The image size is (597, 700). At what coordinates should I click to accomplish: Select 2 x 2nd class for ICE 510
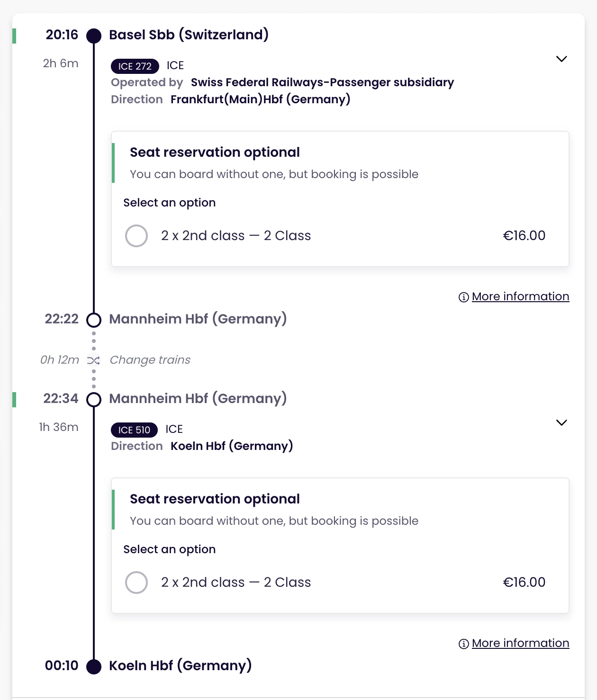(x=136, y=583)
